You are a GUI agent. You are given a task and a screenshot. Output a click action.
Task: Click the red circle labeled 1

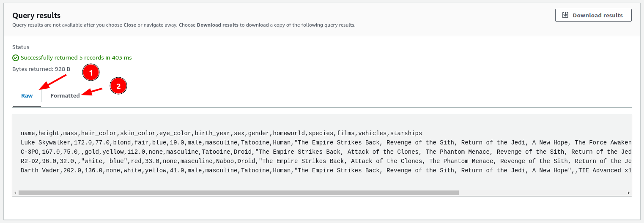(x=91, y=73)
